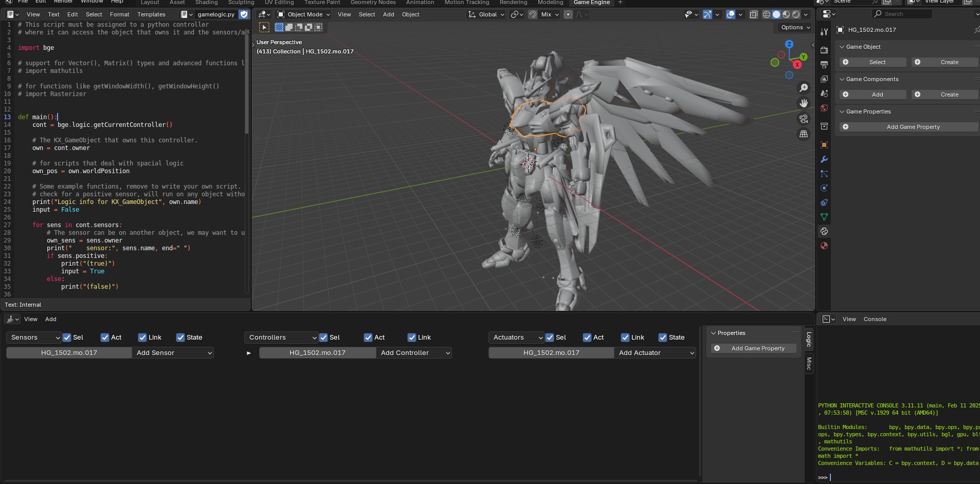Open the Global orientation dropdown
This screenshot has height=484, width=980.
coord(486,14)
